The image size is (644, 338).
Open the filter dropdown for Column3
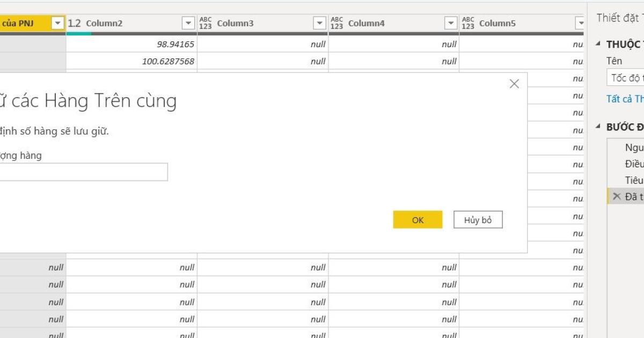pos(319,24)
